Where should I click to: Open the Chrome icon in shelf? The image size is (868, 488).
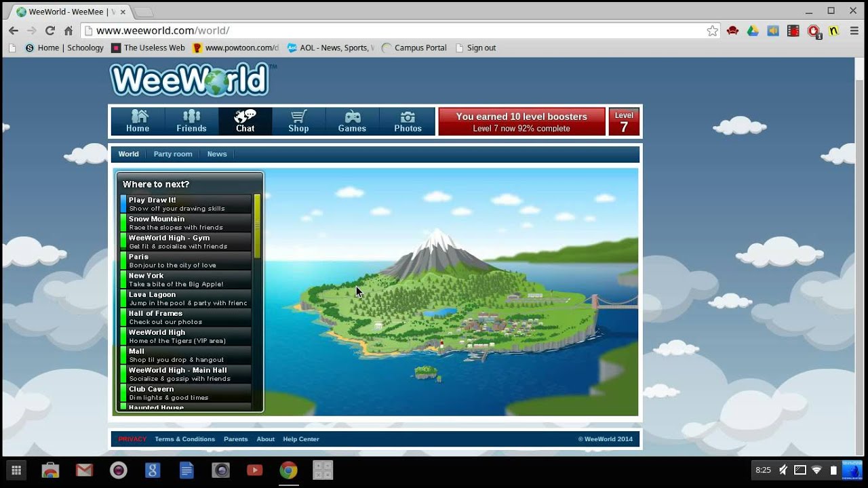(289, 470)
